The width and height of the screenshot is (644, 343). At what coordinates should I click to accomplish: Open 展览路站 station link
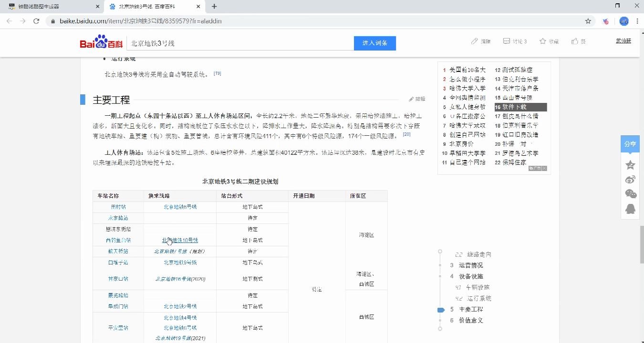pos(118,295)
